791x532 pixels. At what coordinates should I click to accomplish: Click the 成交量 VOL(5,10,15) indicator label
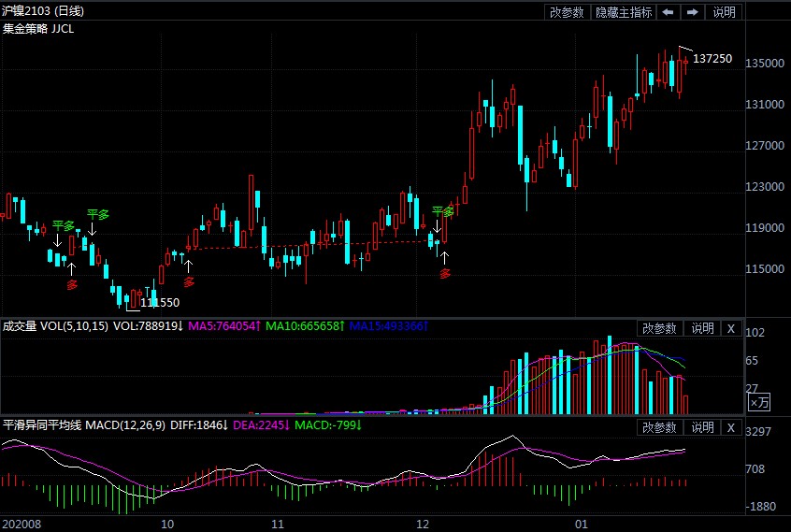click(x=55, y=326)
